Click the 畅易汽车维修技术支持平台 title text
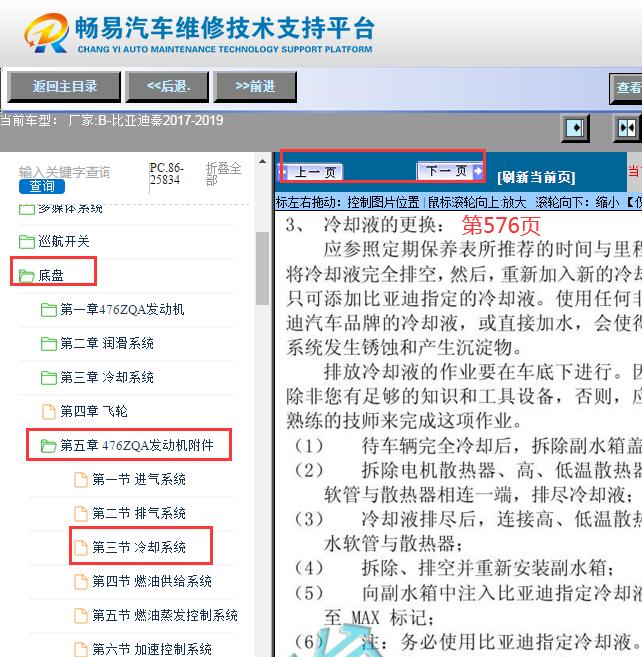 click(224, 28)
